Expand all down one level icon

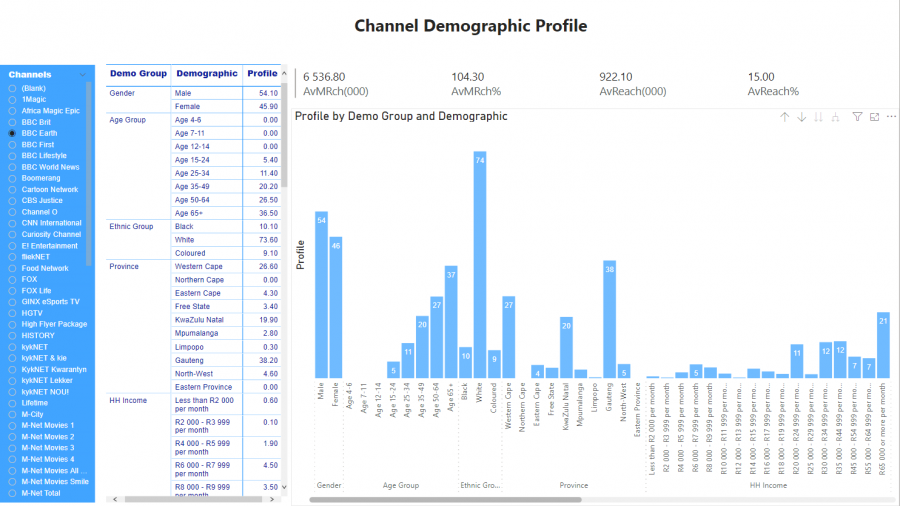(x=836, y=117)
